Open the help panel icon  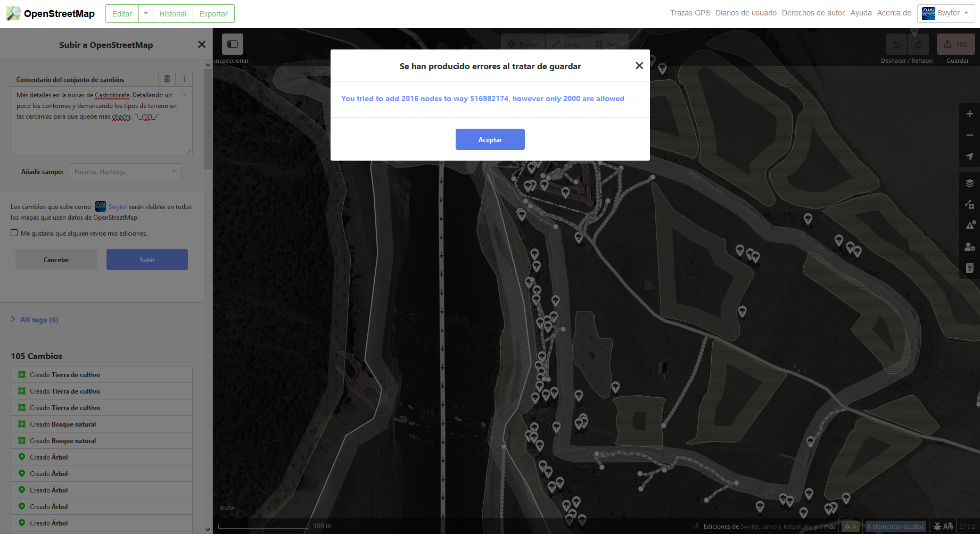969,268
